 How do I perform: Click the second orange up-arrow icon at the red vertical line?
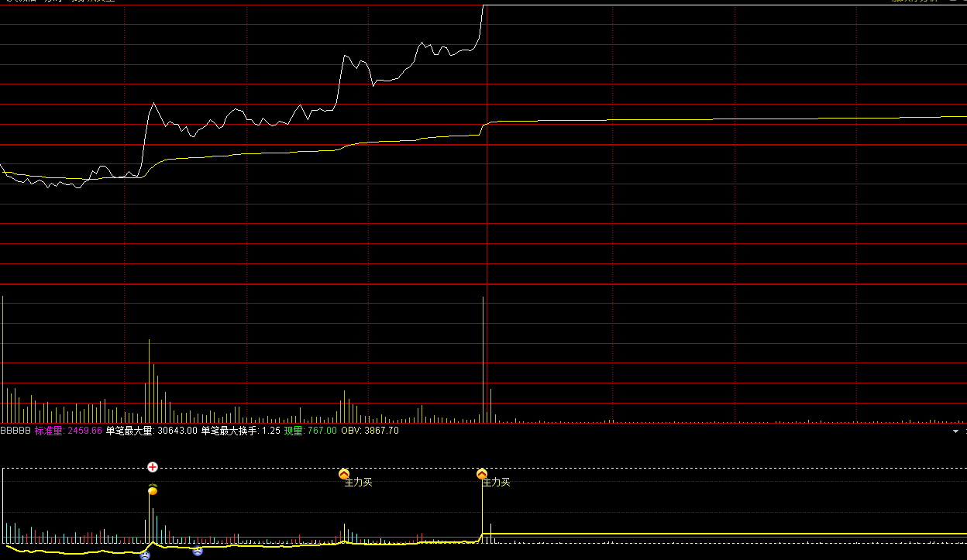[482, 473]
